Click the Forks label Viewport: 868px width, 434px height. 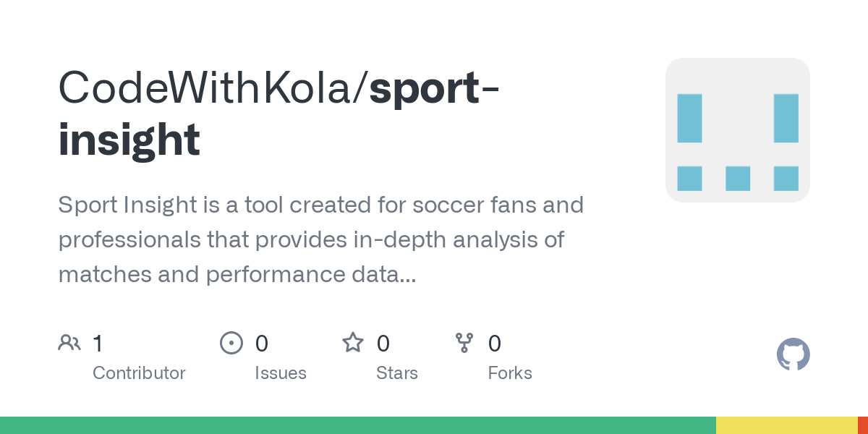[510, 373]
